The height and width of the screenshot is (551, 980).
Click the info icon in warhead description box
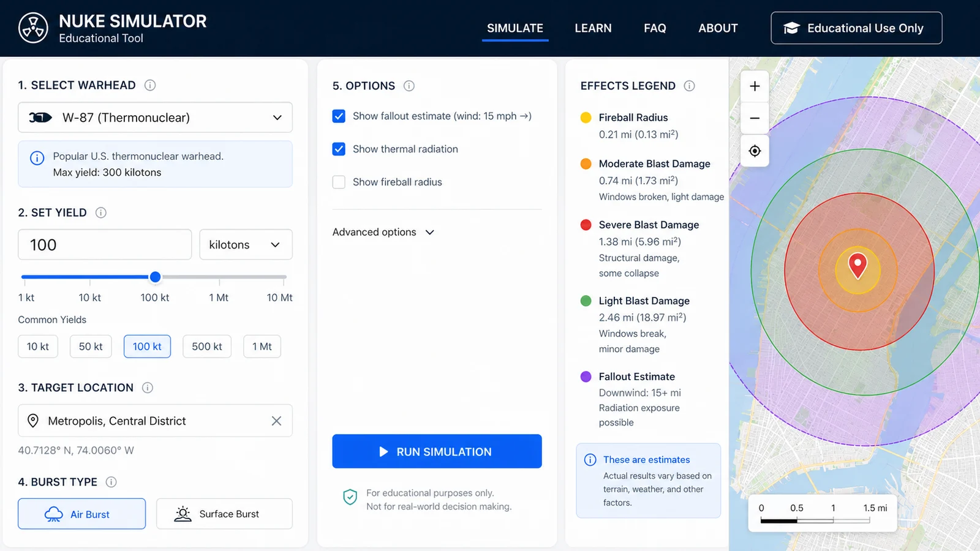click(37, 158)
